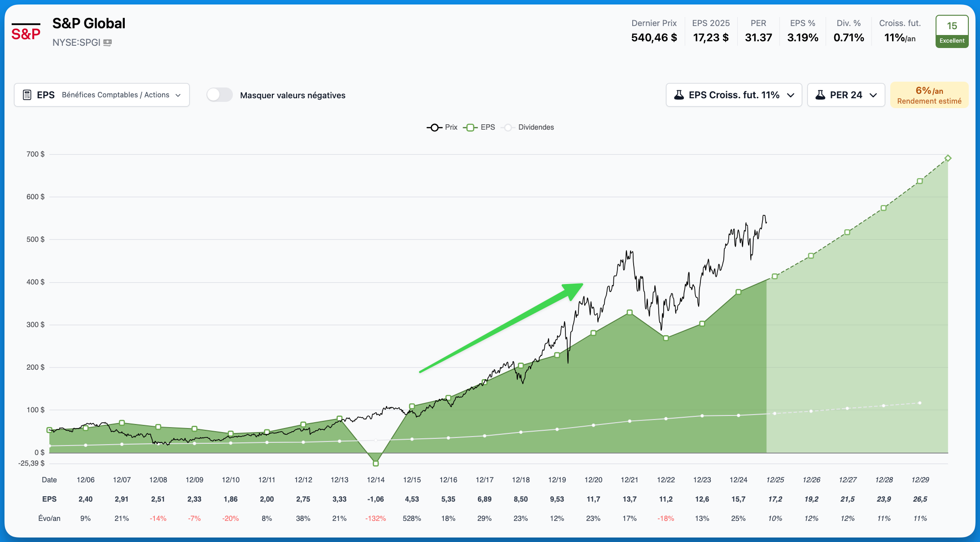Click the negative EPS marker at 12/14
Image resolution: width=980 pixels, height=542 pixels.
(376, 463)
